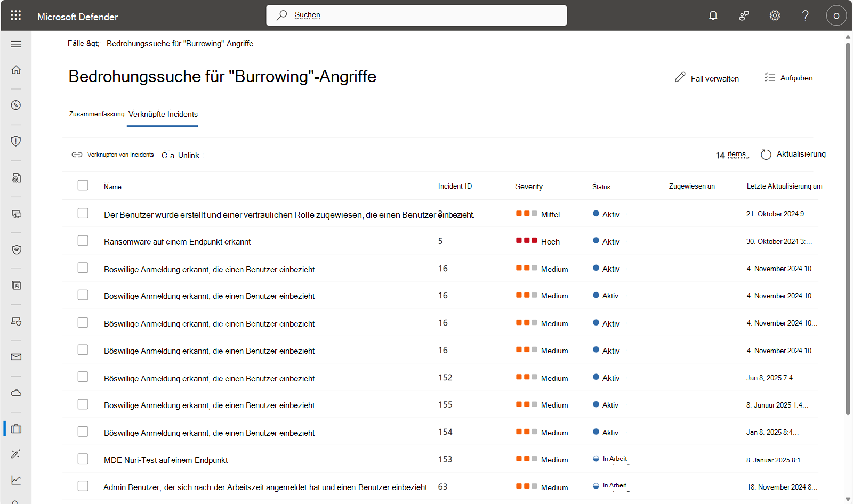Open 'Der Benutzer wurde erstellt' incident
Screen dimensions: 853x504
point(288,215)
